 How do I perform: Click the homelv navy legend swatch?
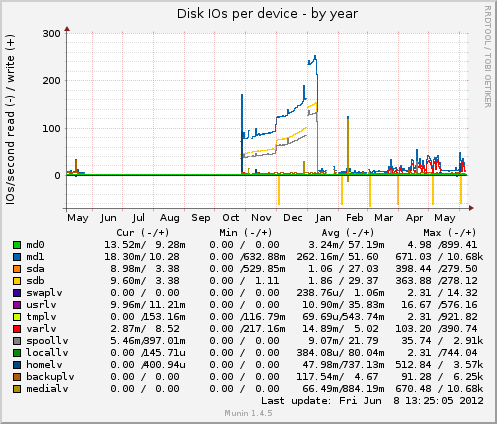17,365
